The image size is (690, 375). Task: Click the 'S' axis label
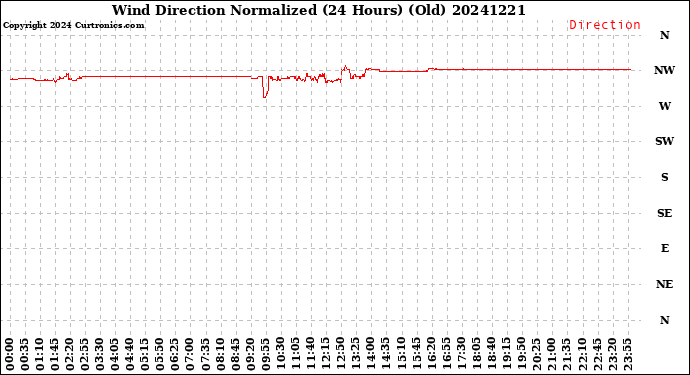664,177
